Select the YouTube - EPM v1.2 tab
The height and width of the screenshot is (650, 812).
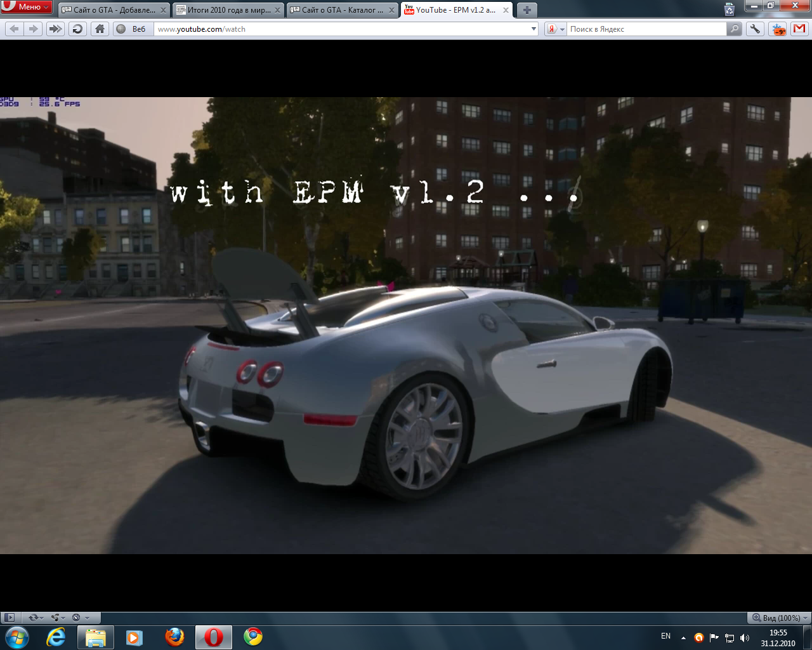[456, 10]
